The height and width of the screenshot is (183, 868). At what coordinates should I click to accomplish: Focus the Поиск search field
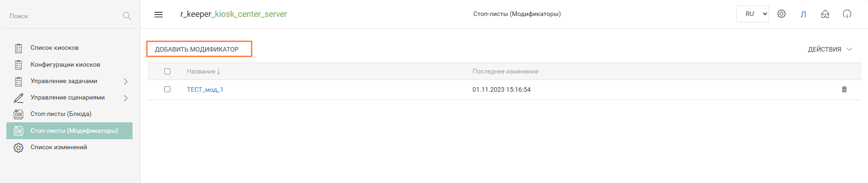point(64,16)
